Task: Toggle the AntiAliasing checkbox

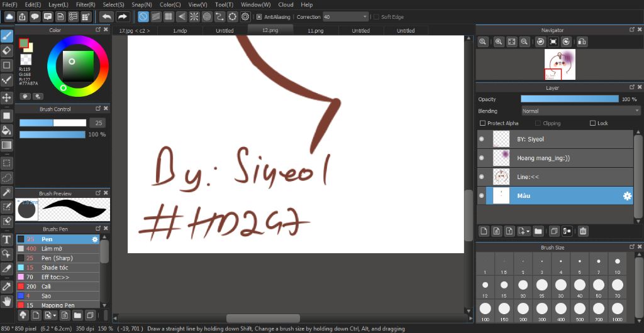Action: pos(259,17)
